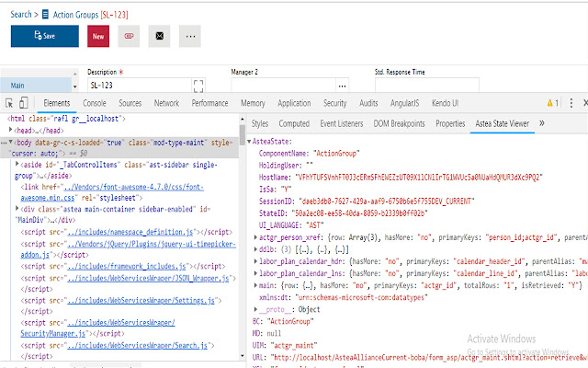Expand the actgr_person_xref property

tap(255, 237)
